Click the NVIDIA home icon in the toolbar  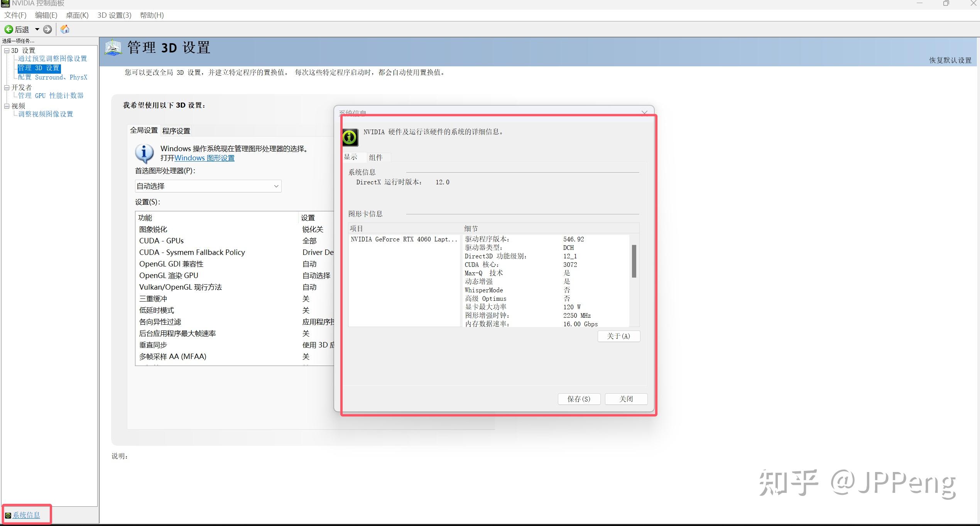coord(64,29)
